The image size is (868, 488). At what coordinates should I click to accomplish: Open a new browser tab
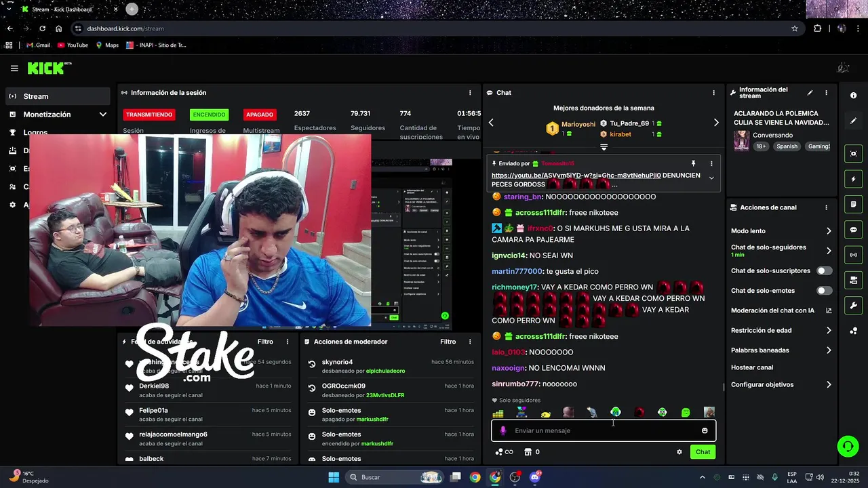tap(132, 9)
